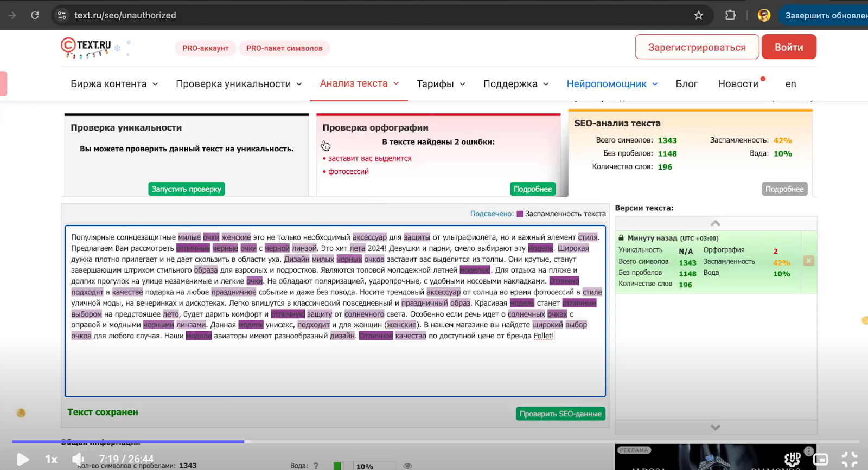Expand the Поддержка menu
This screenshot has height=470, width=868.
[x=516, y=84]
